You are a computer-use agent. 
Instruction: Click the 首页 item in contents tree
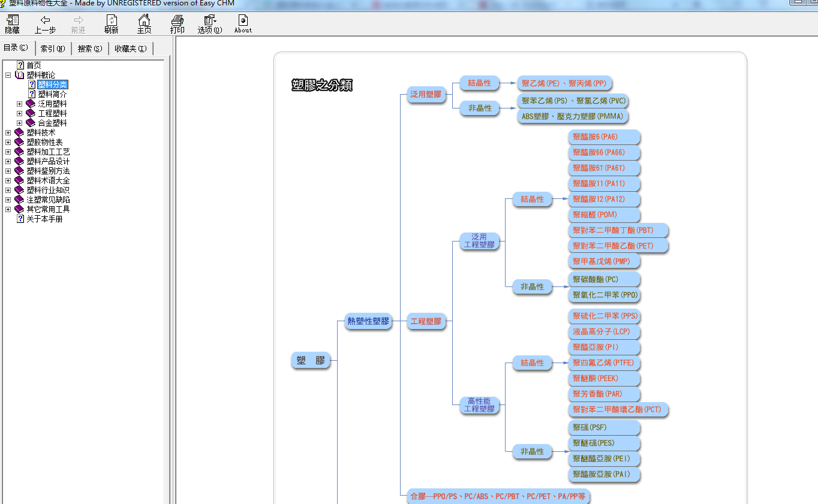34,65
